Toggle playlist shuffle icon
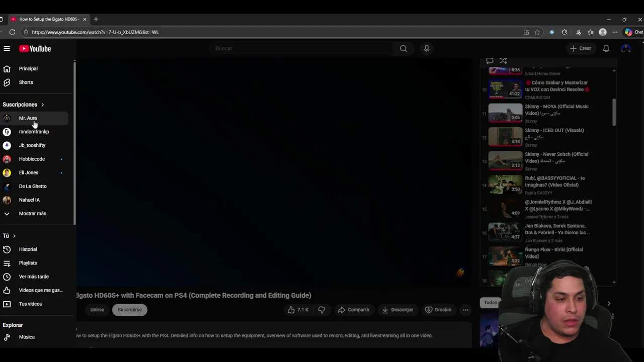 point(503,61)
